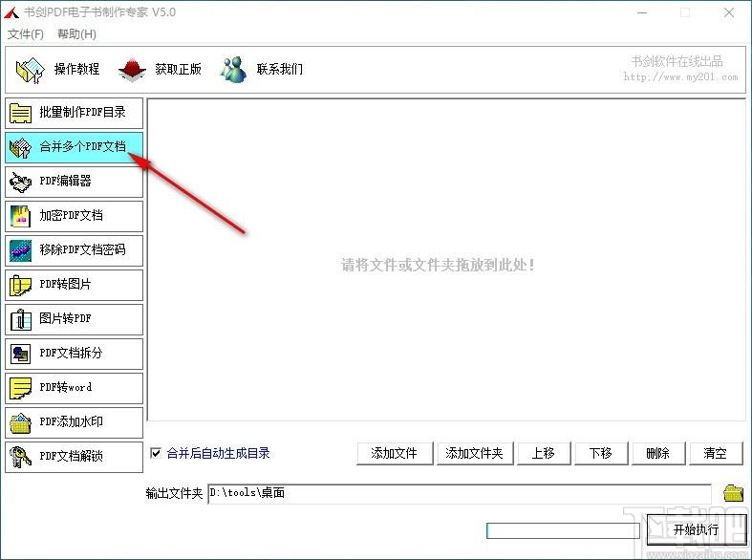
Task: Select the PDF转图片 icon
Action: point(21,286)
